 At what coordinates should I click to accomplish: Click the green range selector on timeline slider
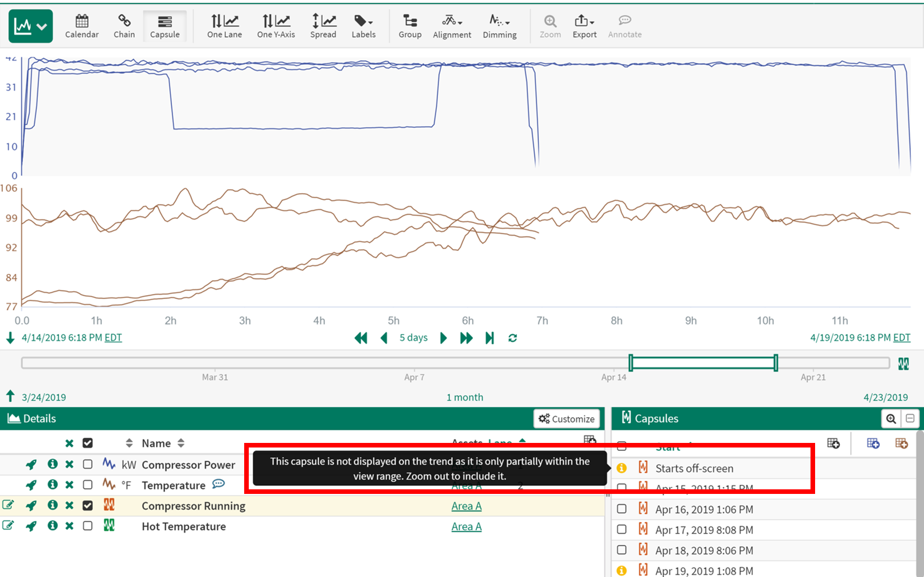[703, 363]
